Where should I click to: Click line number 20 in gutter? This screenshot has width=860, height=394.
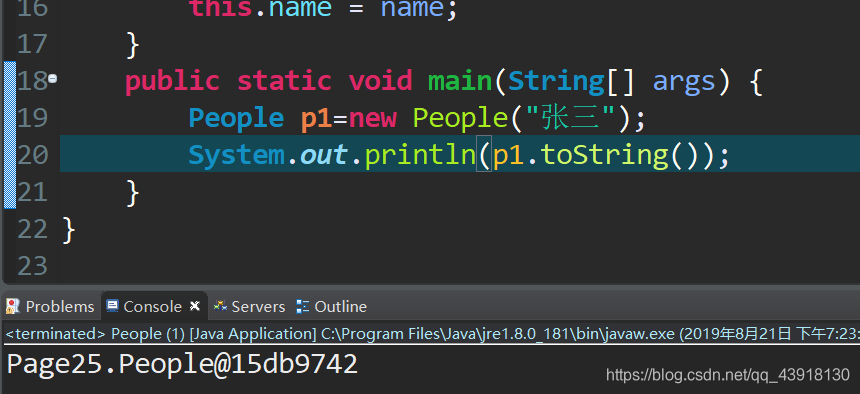(33, 155)
